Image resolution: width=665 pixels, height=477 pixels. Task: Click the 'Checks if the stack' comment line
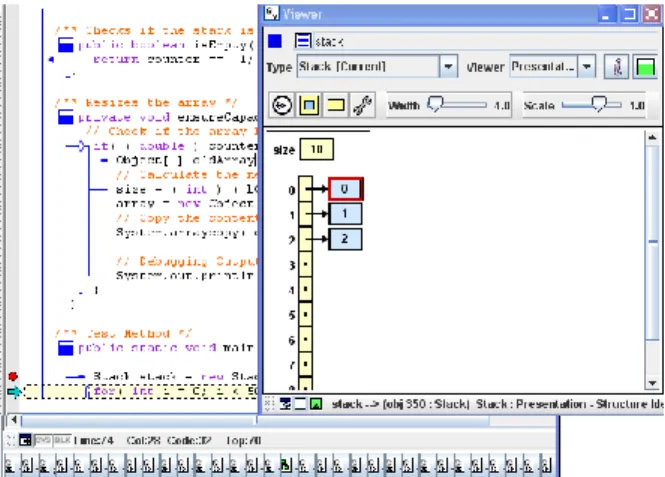pos(155,31)
